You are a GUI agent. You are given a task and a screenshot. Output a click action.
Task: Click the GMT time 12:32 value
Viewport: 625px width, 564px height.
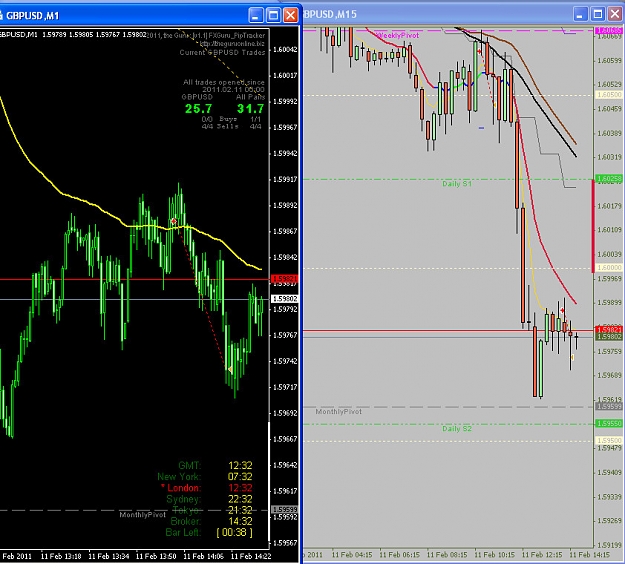(x=240, y=465)
